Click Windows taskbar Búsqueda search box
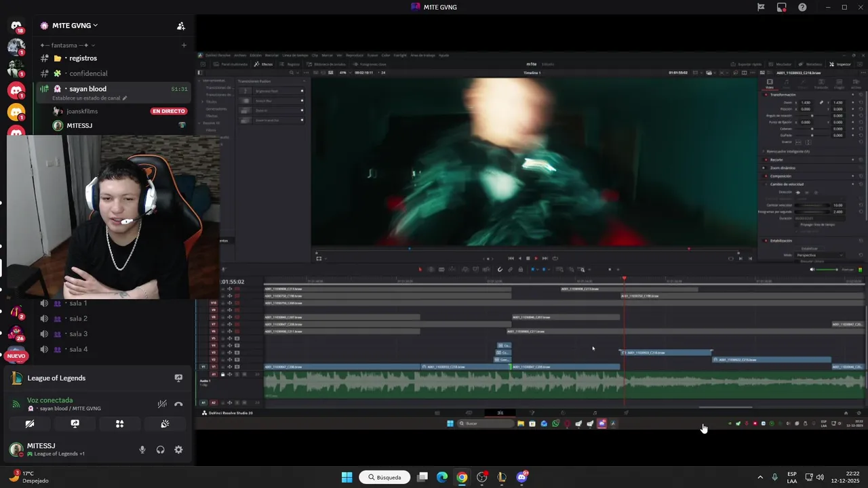Viewport: 868px width, 488px height. click(384, 477)
